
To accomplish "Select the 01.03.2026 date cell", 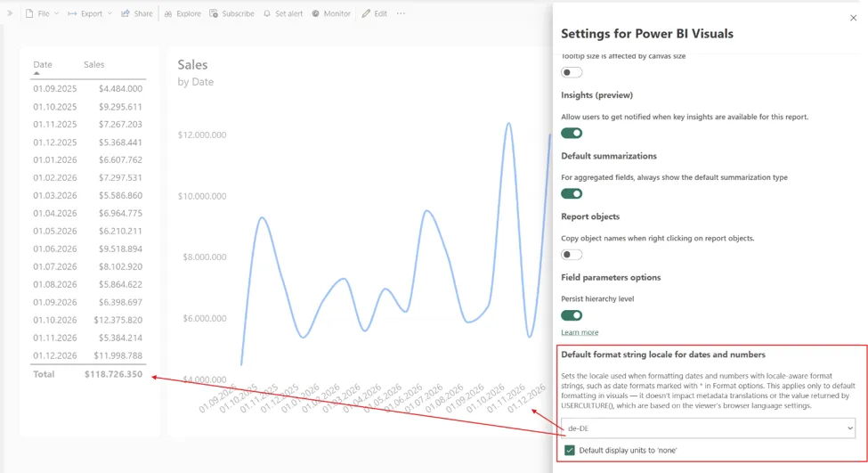I will (x=55, y=195).
